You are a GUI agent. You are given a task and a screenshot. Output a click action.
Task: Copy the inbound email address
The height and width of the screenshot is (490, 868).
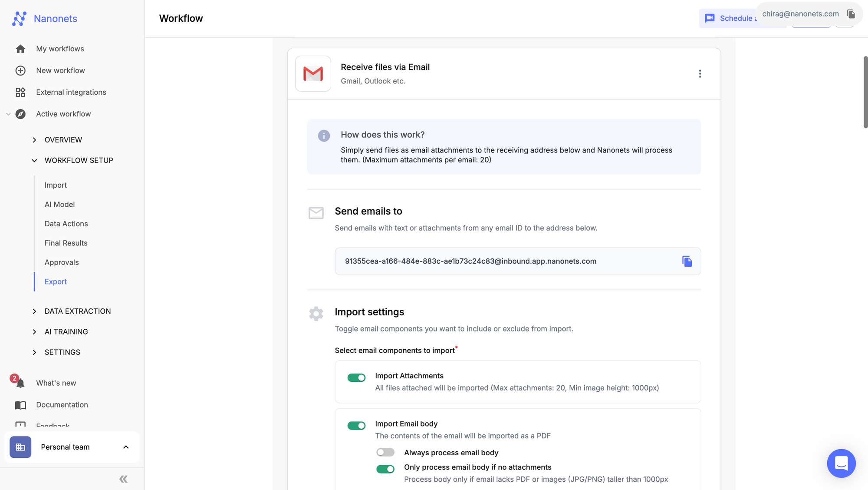[x=687, y=261]
